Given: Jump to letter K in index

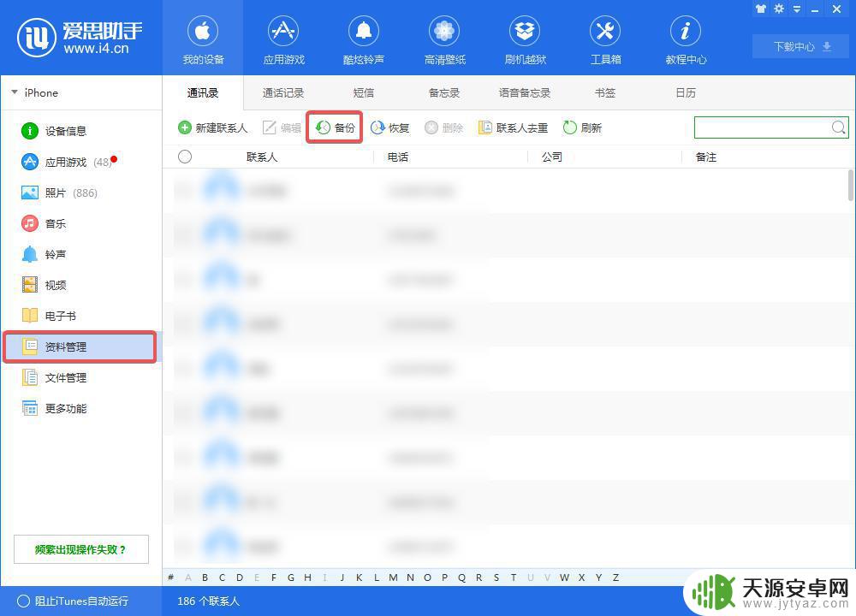Looking at the screenshot, I should tap(360, 577).
